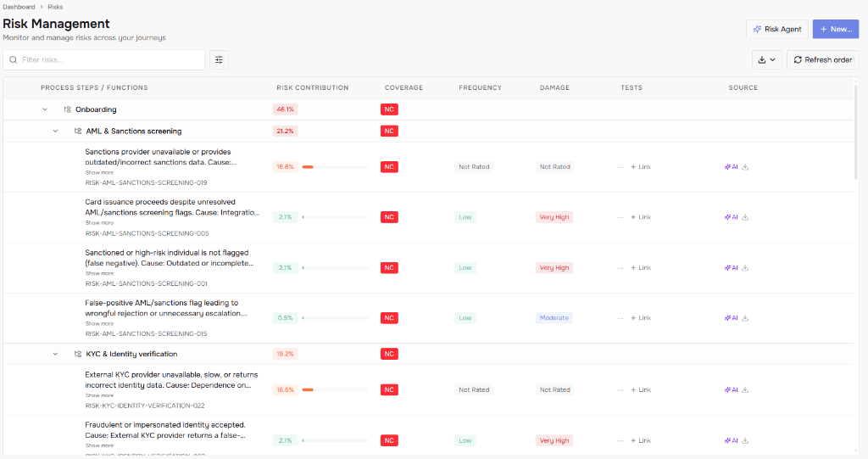The image size is (868, 459).
Task: Click the Source column header
Action: 743,87
